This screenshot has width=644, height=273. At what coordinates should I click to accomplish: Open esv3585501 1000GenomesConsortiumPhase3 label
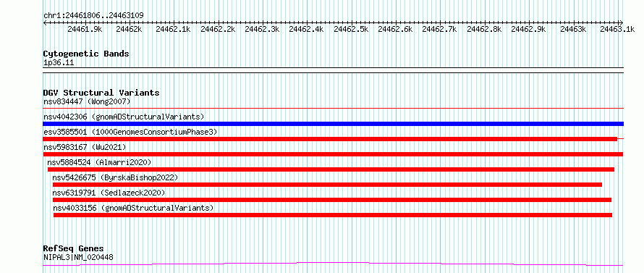[x=130, y=132]
